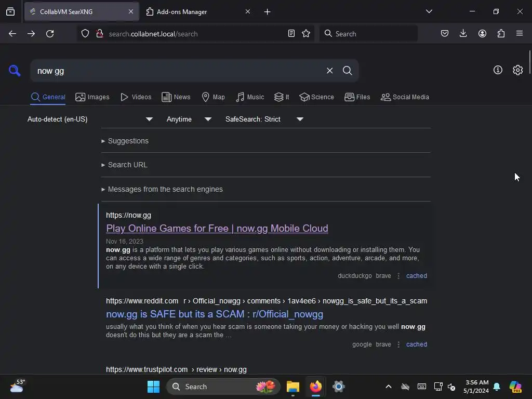The height and width of the screenshot is (399, 532).
Task: Switch to the Music category
Action: (x=250, y=97)
